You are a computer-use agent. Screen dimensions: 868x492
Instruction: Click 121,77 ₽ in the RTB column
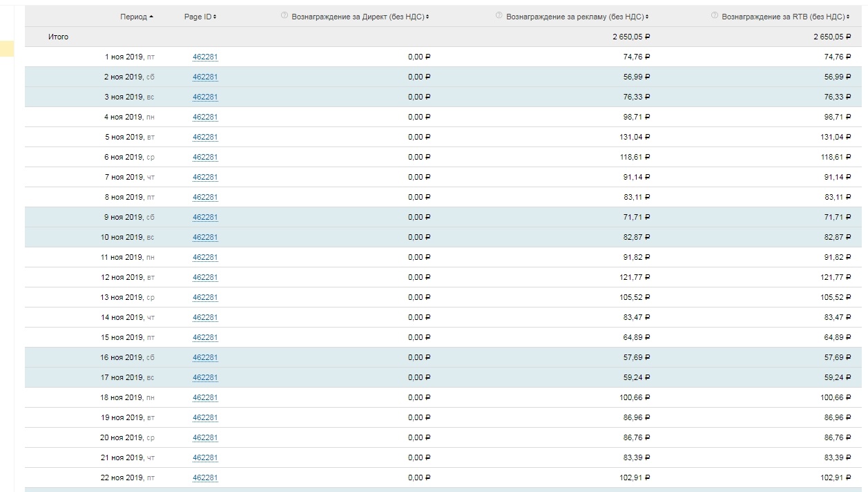pyautogui.click(x=836, y=277)
